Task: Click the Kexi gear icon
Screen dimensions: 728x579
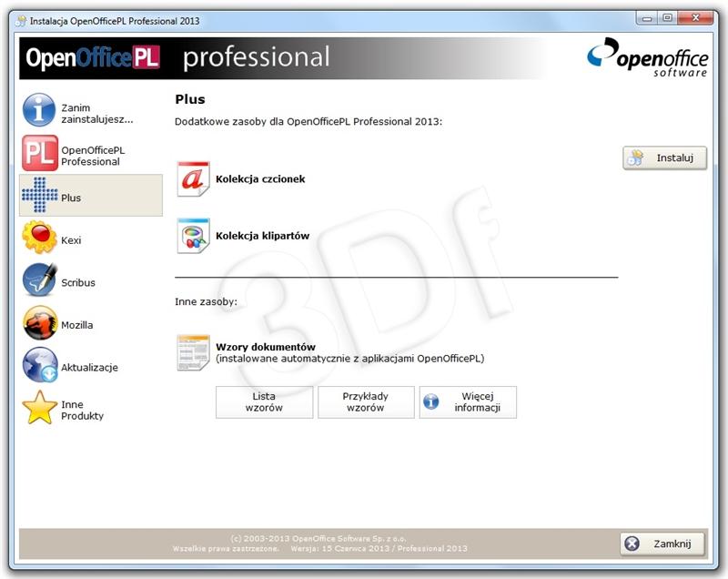Action: coord(39,238)
